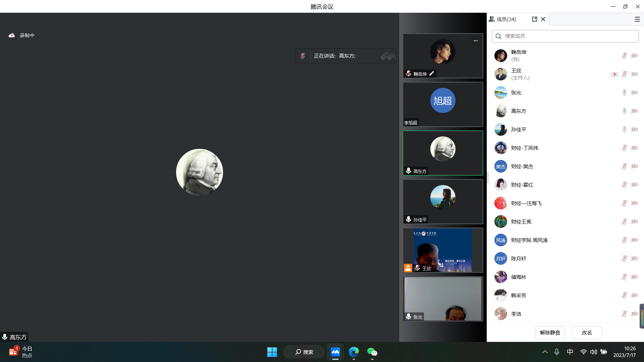Click the search members input field
Viewport: 644px width, 362px height.
[565, 36]
